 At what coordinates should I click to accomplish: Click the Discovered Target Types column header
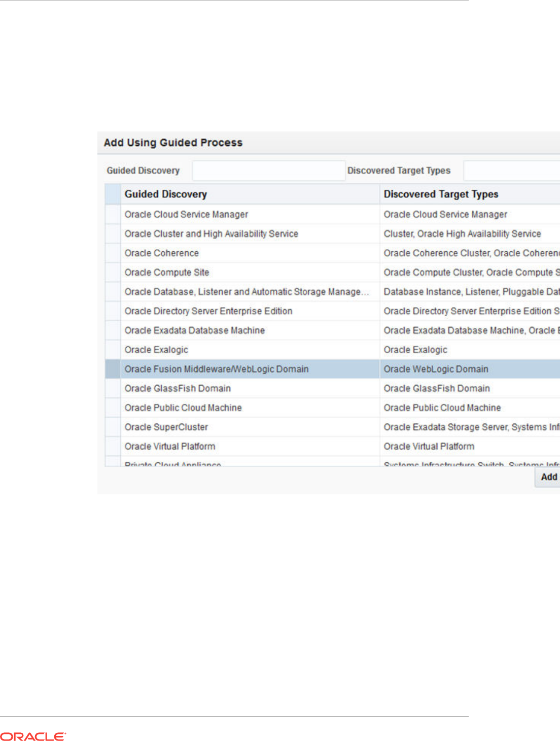pyautogui.click(x=470, y=194)
